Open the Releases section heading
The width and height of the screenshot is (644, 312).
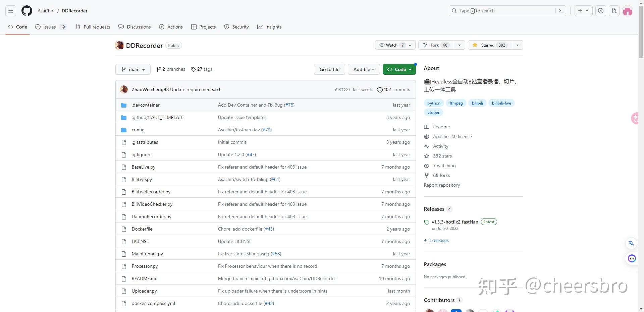(434, 209)
